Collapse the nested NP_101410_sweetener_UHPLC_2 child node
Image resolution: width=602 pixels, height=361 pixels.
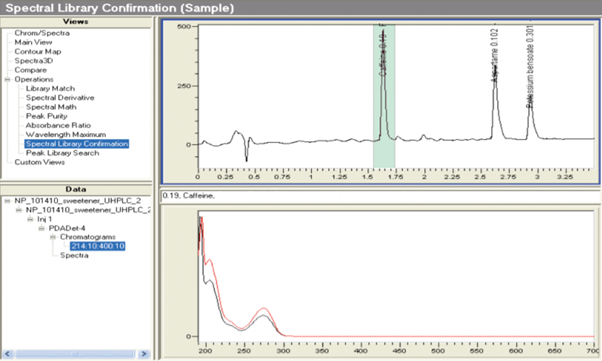19,210
